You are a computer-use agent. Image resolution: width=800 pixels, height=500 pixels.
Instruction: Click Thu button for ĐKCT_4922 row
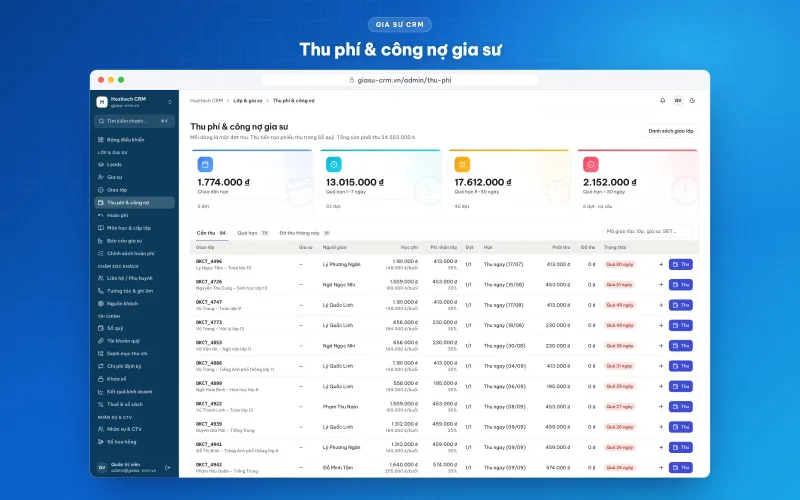coord(681,407)
